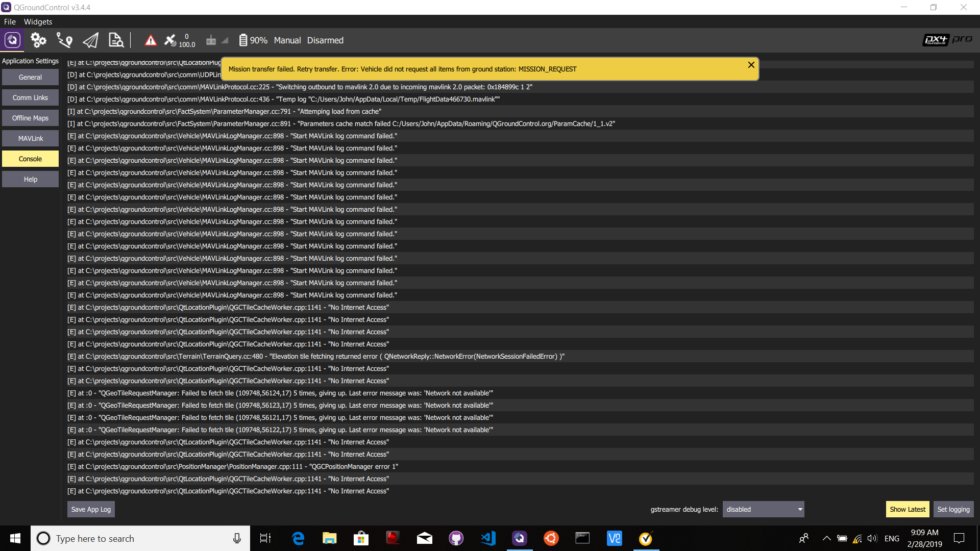980x551 pixels.
Task: Check GPS status via satellite icon
Action: tap(170, 40)
